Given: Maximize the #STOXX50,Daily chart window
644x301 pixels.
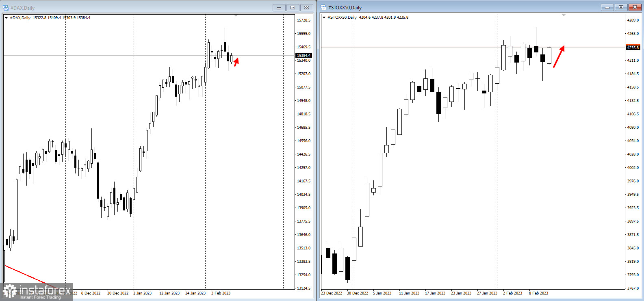Looking at the screenshot, I should click(x=621, y=7).
